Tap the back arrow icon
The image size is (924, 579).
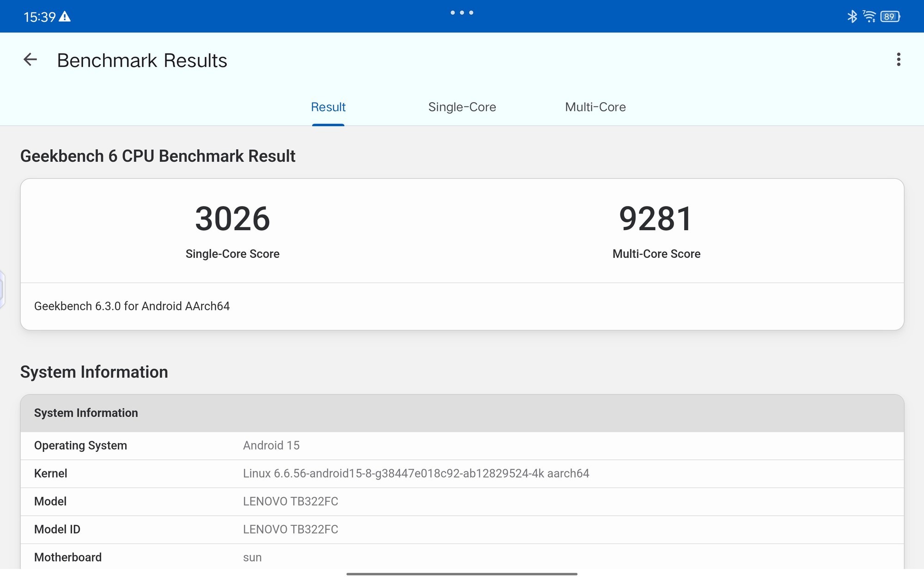click(x=30, y=60)
